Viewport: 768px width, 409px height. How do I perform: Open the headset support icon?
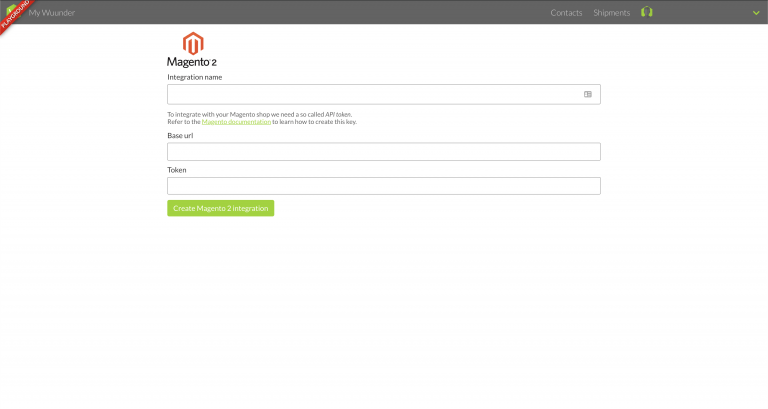click(647, 12)
